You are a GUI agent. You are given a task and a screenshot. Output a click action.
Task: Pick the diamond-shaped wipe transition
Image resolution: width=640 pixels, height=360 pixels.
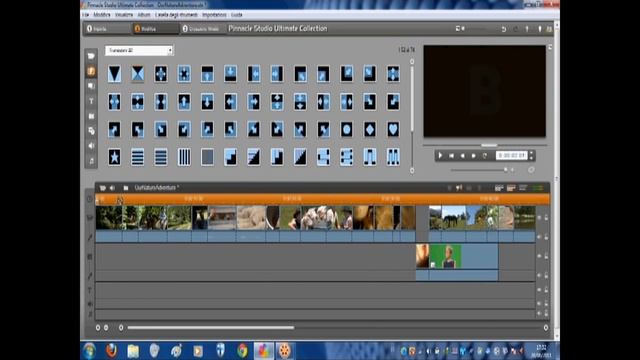click(370, 129)
